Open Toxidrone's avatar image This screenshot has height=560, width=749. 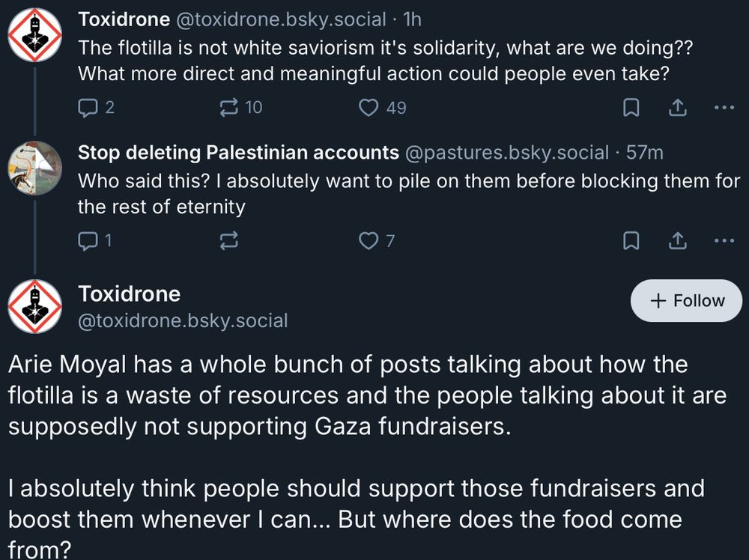34,34
